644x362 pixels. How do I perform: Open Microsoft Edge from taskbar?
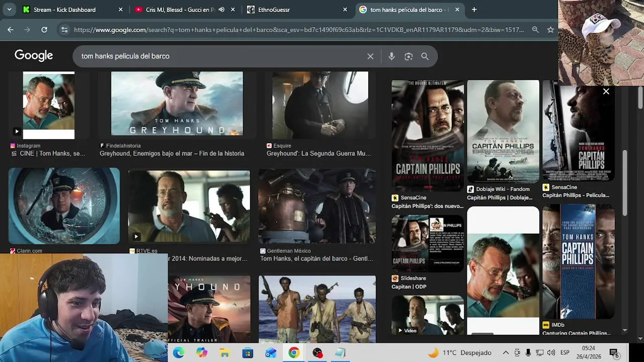[x=179, y=353]
